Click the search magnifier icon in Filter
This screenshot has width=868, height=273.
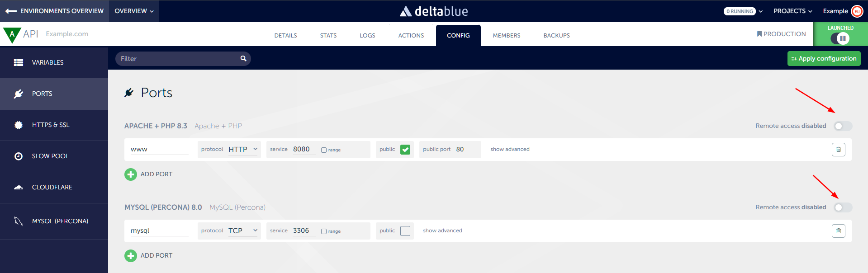(x=243, y=58)
